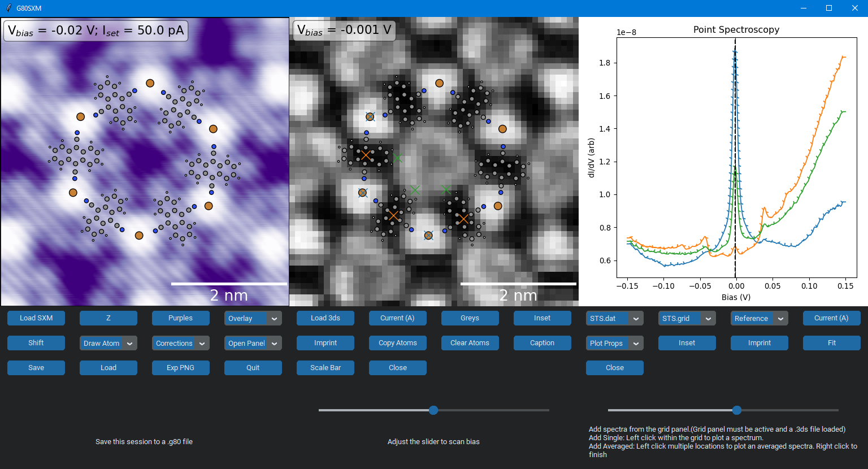Click the Copy Atoms button

398,343
